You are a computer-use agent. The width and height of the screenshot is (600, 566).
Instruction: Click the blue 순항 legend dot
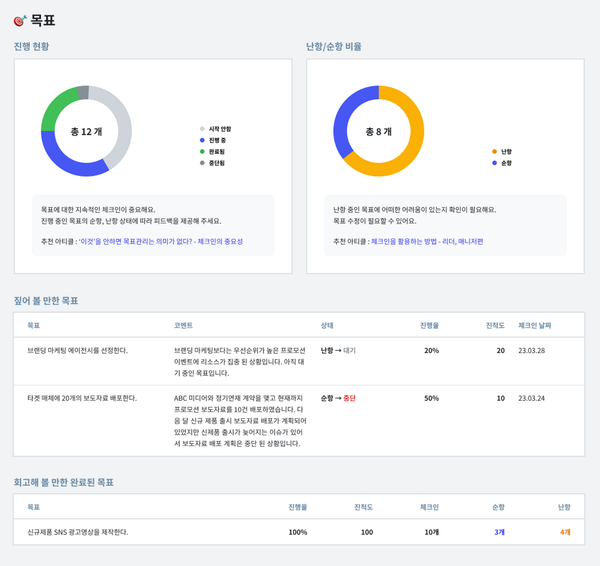click(494, 163)
